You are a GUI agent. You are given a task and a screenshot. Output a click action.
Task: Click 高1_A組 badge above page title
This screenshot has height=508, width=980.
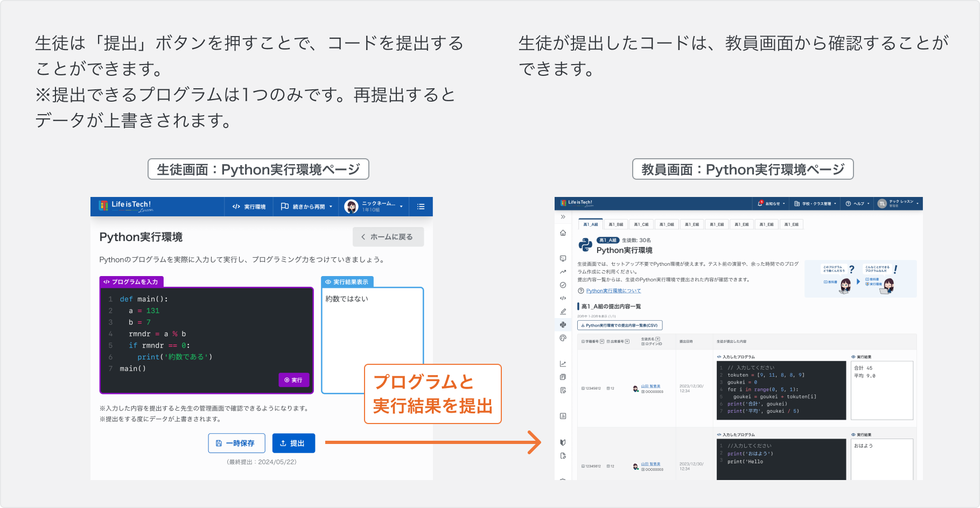(x=608, y=241)
